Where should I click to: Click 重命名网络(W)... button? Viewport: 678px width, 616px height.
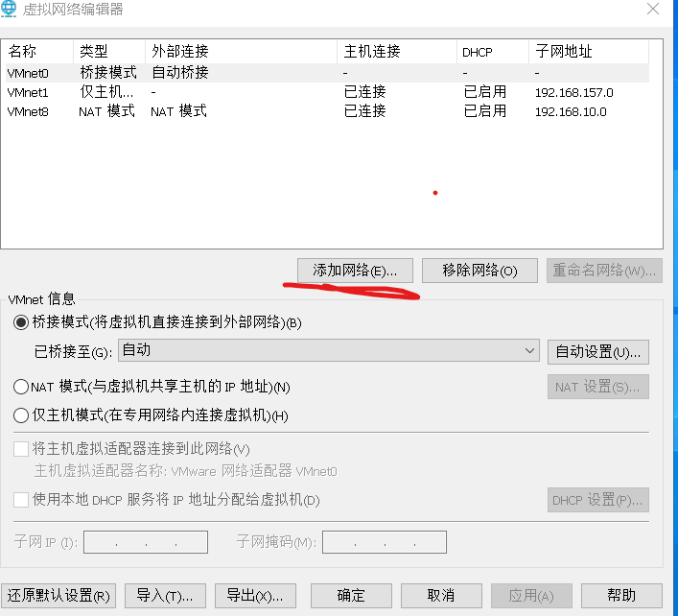coord(604,271)
